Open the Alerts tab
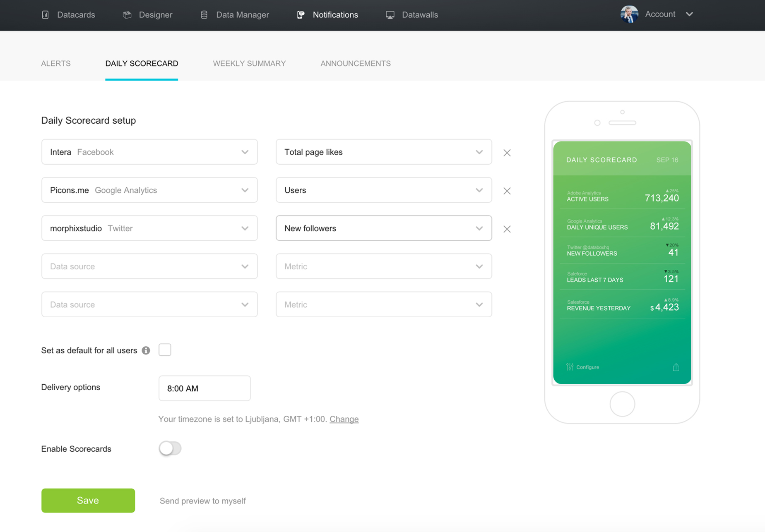This screenshot has width=765, height=532. [55, 63]
